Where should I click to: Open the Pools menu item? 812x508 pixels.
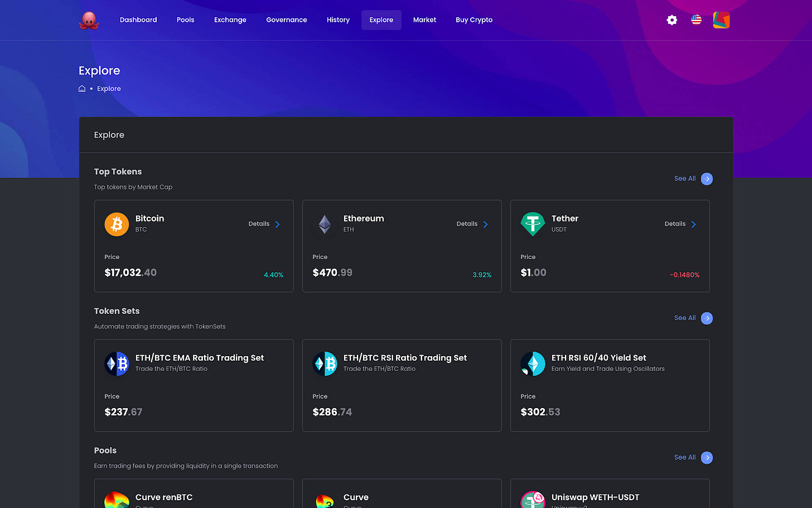click(x=186, y=20)
